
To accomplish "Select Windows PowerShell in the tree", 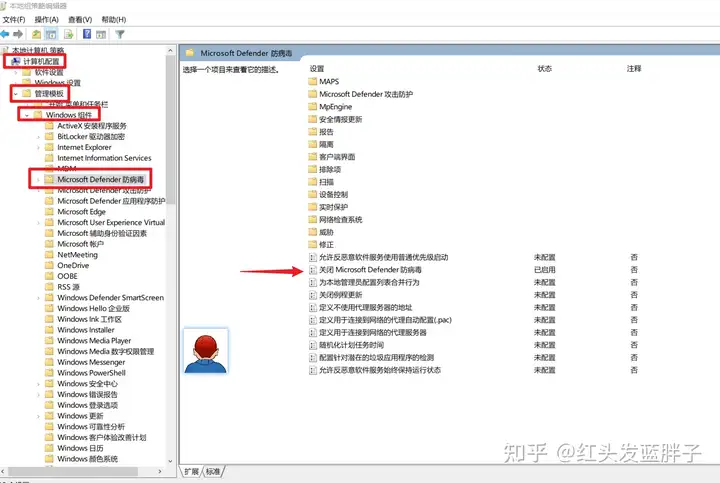I will click(91, 373).
